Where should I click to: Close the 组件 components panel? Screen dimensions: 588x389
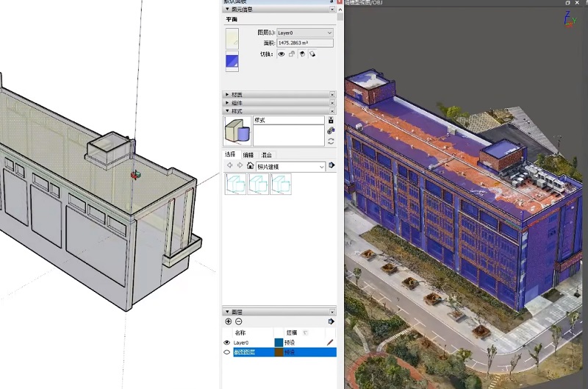pyautogui.click(x=332, y=102)
